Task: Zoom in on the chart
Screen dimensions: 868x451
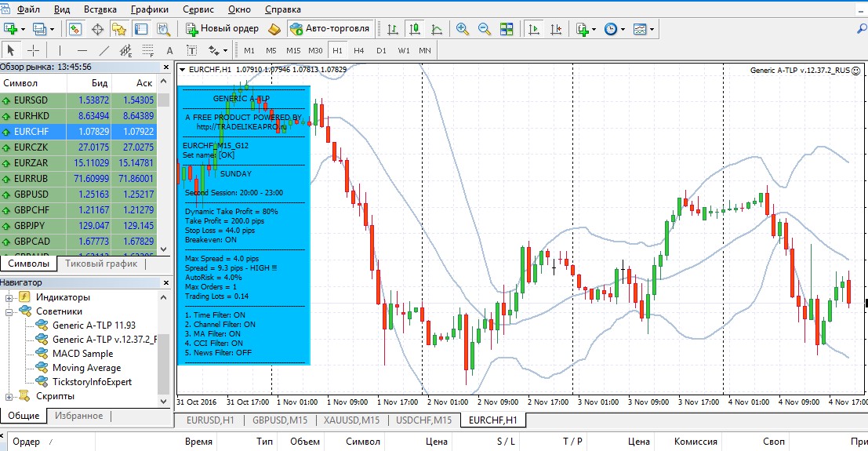Action: 463,29
